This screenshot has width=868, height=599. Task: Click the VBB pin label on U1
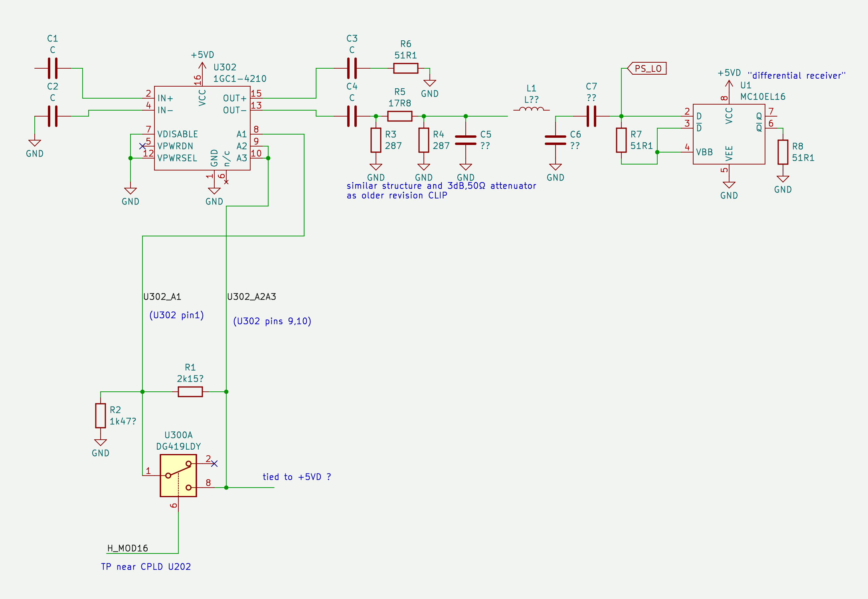point(704,152)
